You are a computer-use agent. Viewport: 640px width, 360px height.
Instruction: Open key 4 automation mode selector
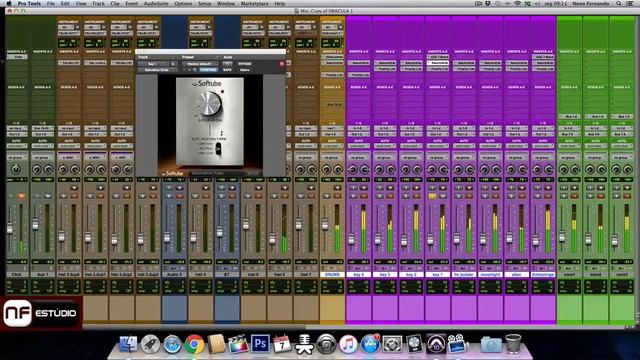tap(358, 146)
